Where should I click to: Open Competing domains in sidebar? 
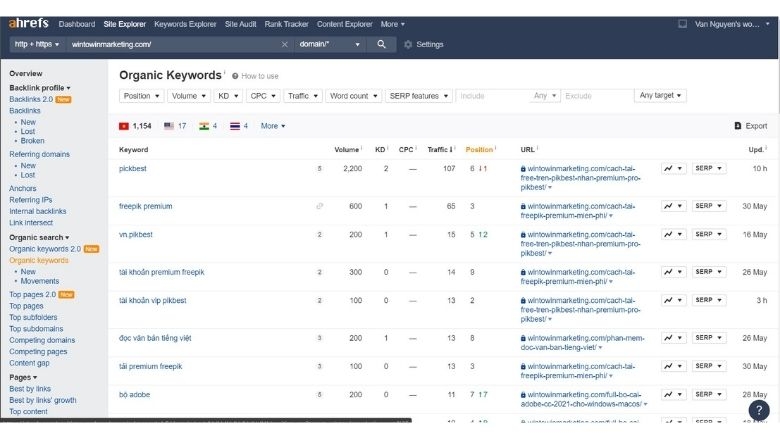pos(42,340)
